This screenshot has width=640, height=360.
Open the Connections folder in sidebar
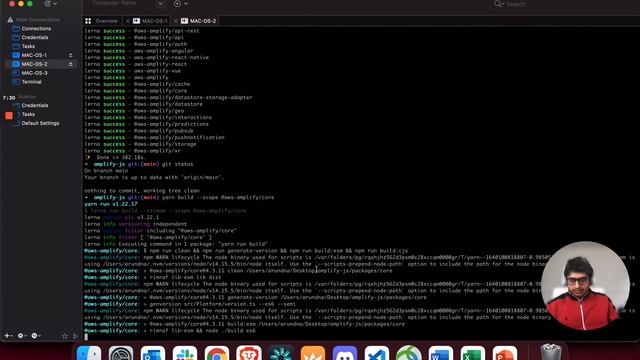(x=32, y=29)
